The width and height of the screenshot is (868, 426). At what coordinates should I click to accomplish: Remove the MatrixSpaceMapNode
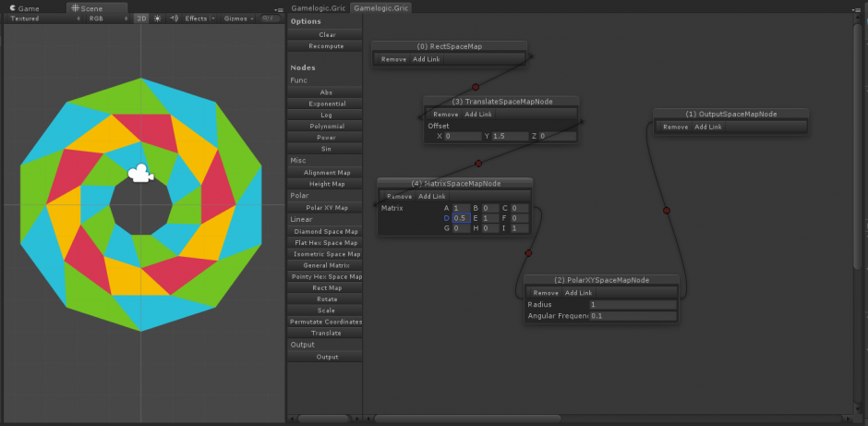399,196
